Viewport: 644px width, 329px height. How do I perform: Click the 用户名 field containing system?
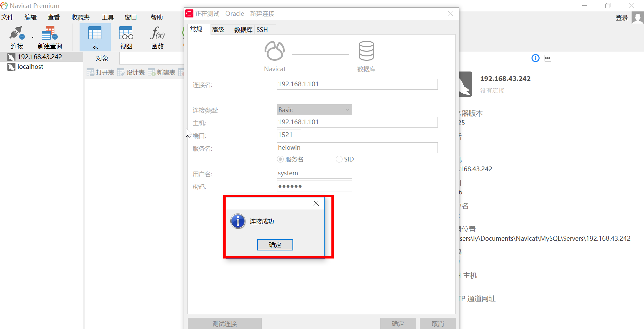click(x=314, y=173)
